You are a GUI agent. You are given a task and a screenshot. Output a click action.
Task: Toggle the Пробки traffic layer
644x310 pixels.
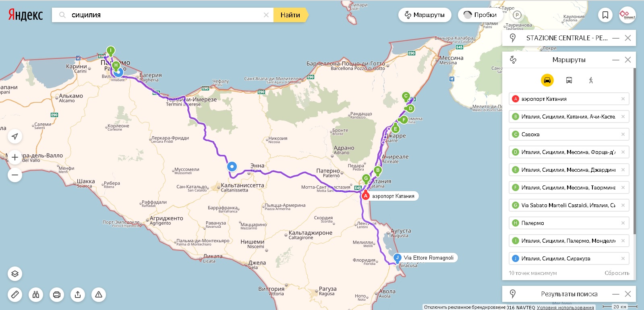480,15
